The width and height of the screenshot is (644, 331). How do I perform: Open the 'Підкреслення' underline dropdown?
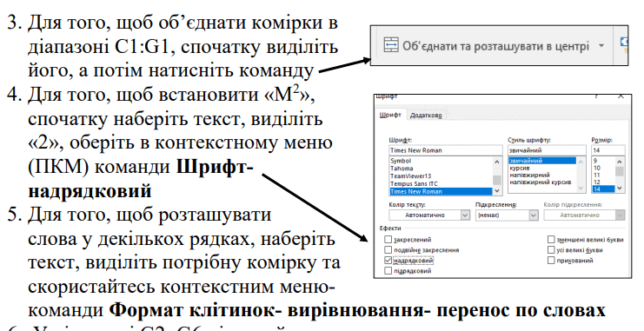click(x=533, y=215)
